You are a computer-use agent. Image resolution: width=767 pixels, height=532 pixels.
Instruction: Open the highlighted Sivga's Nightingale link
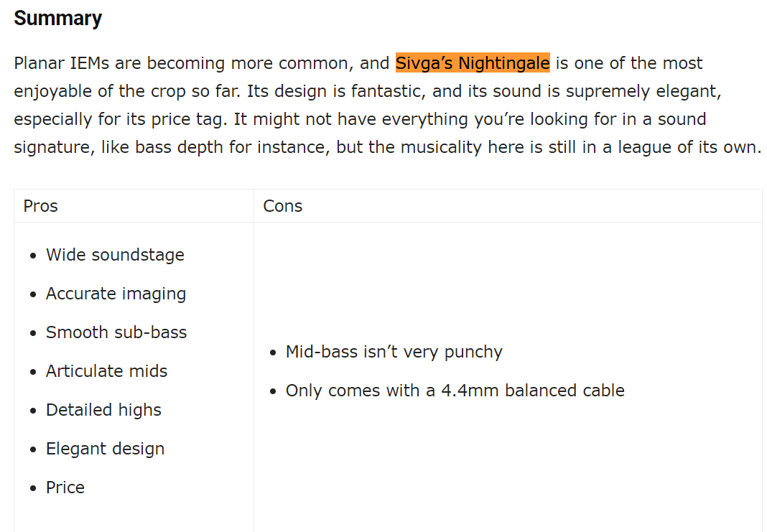(x=473, y=63)
